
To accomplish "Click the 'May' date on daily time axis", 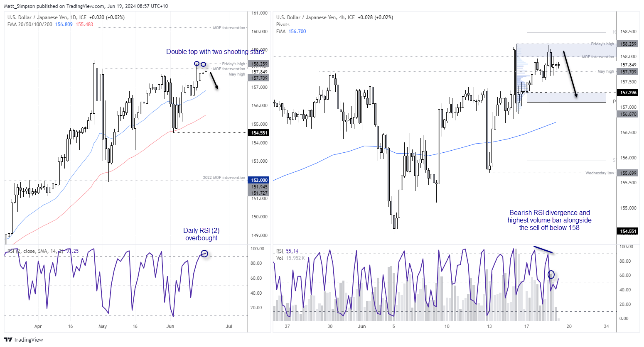I will coord(103,326).
